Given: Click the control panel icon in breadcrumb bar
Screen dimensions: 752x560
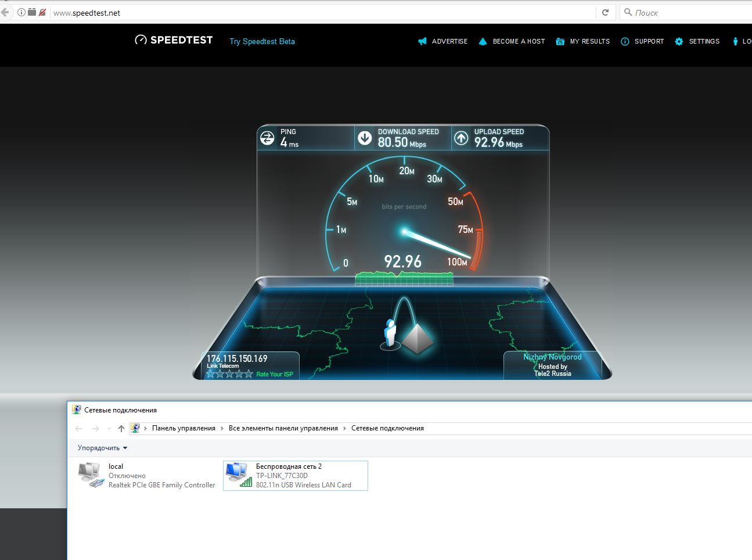Looking at the screenshot, I should pyautogui.click(x=135, y=428).
